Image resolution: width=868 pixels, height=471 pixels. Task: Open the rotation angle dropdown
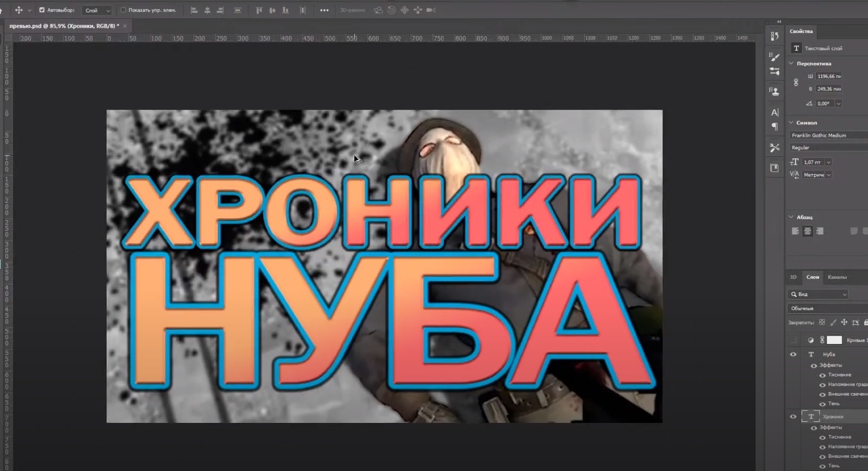tap(838, 104)
